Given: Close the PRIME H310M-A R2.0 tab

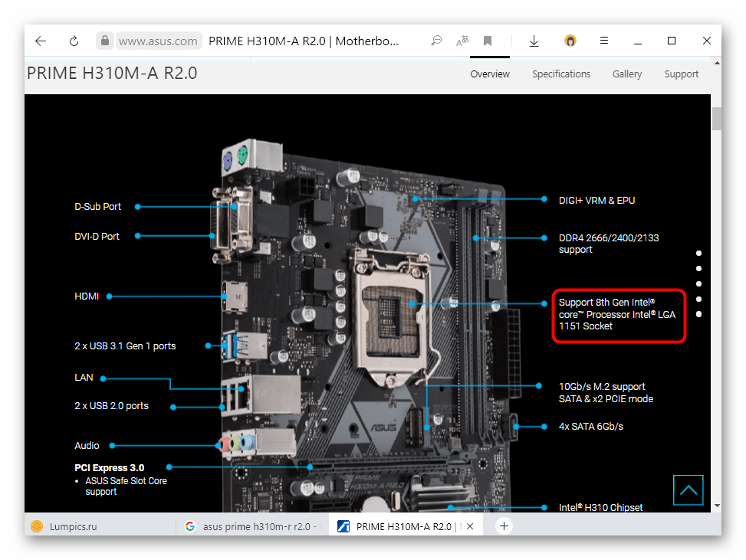Looking at the screenshot, I should pyautogui.click(x=470, y=527).
